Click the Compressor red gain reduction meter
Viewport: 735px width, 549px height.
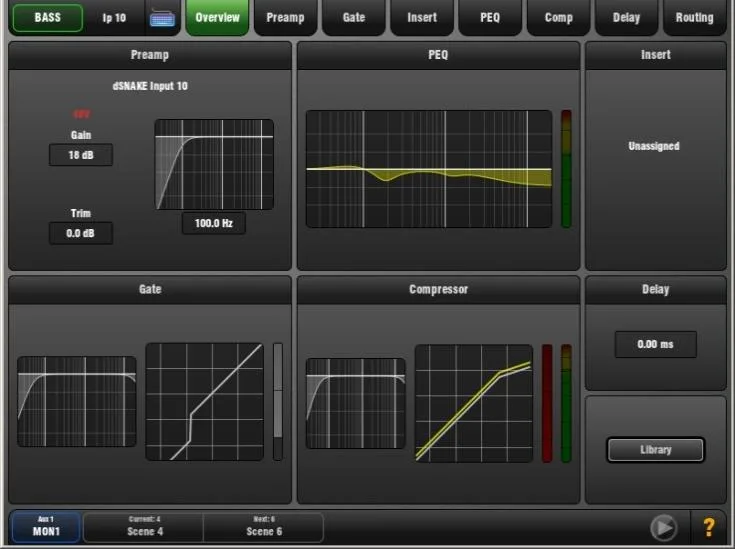click(547, 403)
